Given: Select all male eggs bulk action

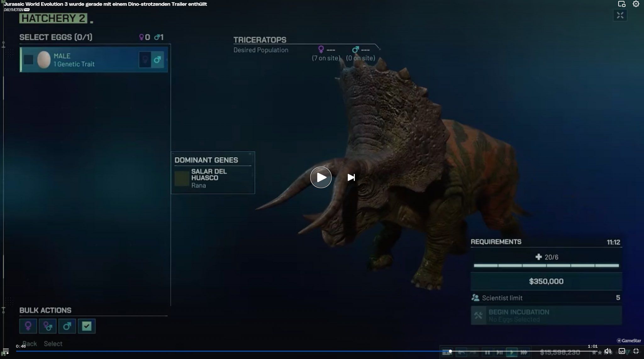Looking at the screenshot, I should [67, 326].
